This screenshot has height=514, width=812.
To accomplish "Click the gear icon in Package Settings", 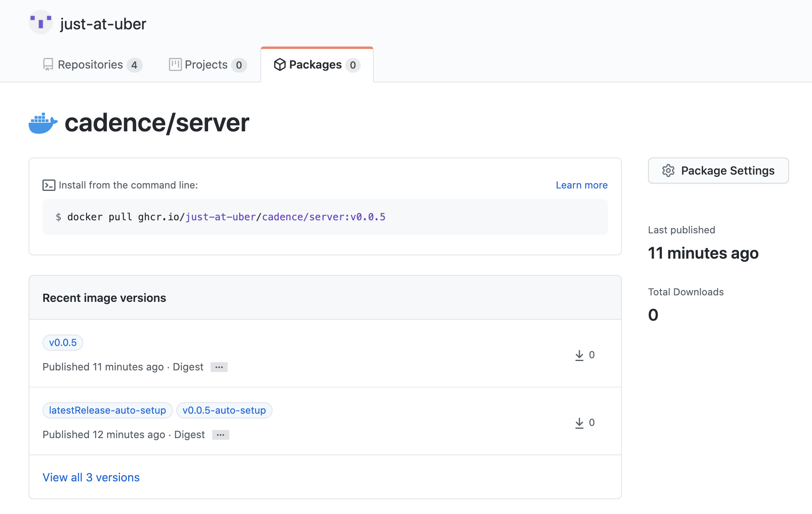I will tap(668, 171).
